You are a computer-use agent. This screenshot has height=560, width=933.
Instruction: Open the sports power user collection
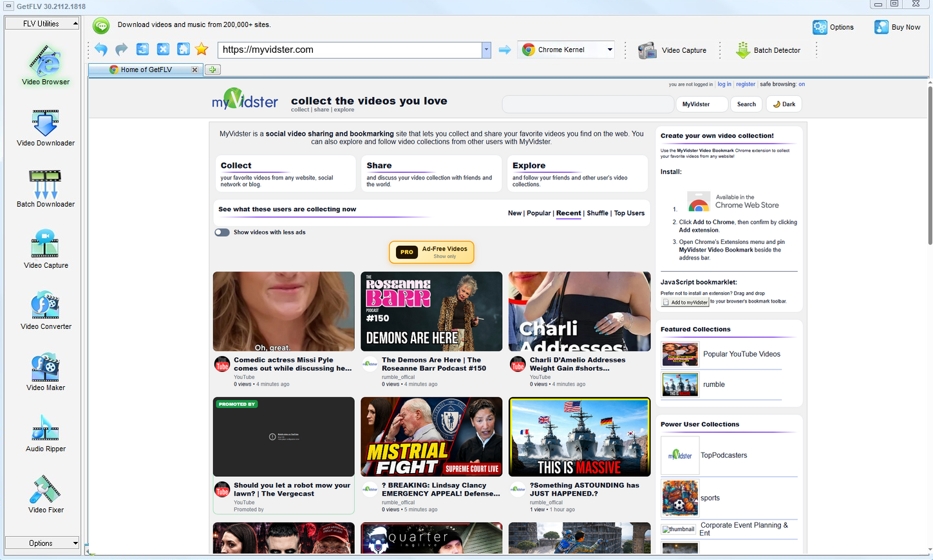click(710, 498)
